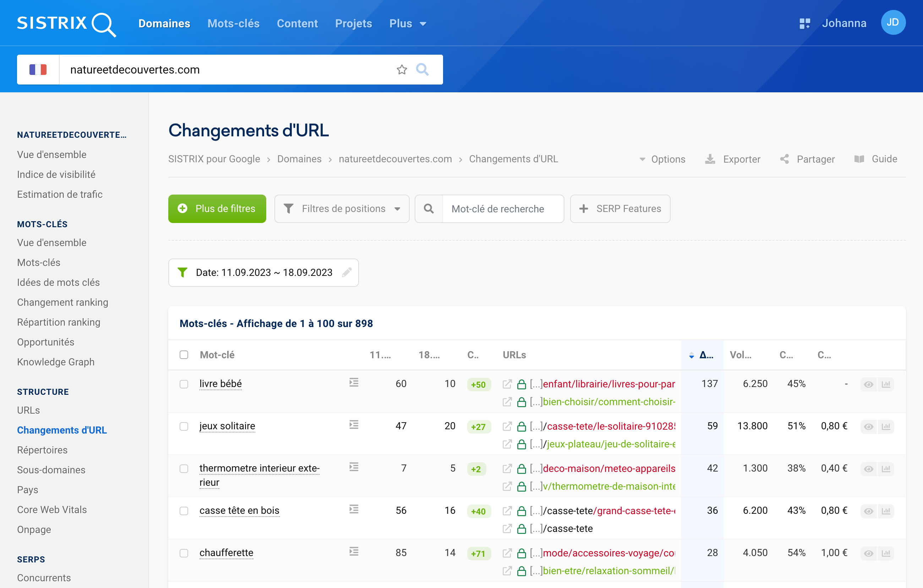Click chart icon in livre bébé row
Image resolution: width=923 pixels, height=588 pixels.
(x=886, y=385)
